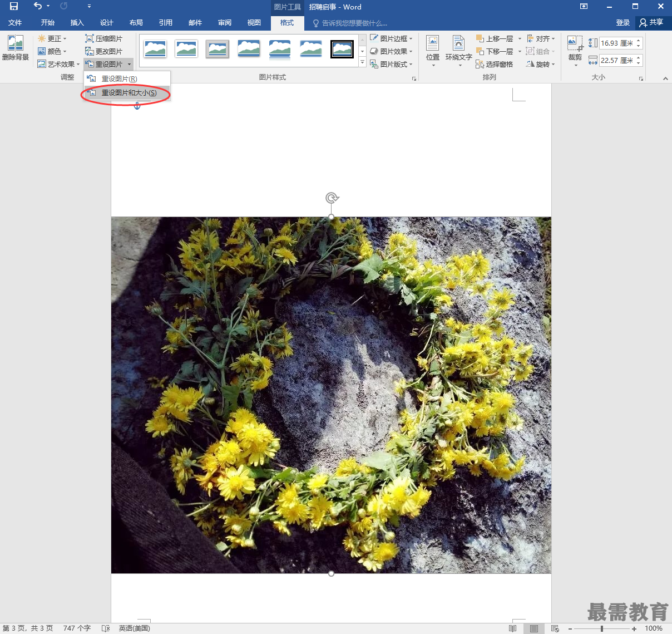Switch to Read Mode view
This screenshot has height=634, width=672.
coord(513,628)
